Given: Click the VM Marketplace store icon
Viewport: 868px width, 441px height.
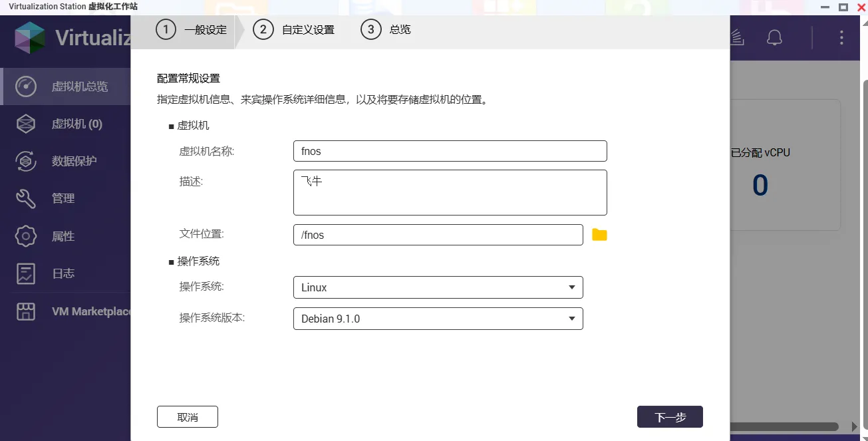Looking at the screenshot, I should (x=26, y=311).
